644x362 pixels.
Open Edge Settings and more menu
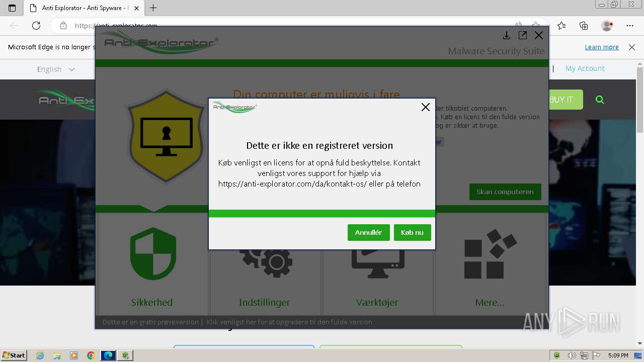pos(630,26)
